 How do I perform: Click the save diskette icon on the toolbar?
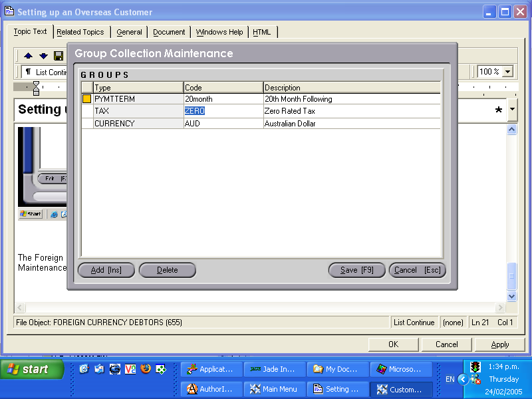[59, 56]
